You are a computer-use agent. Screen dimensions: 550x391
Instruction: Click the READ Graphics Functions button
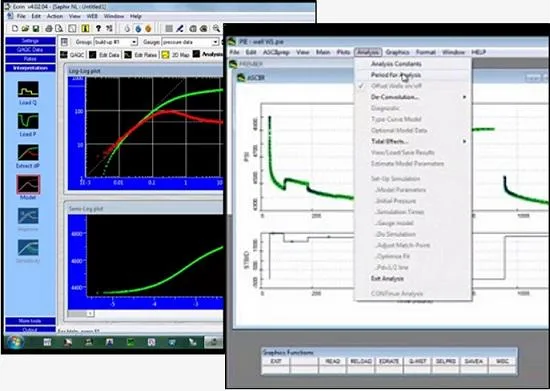333,361
